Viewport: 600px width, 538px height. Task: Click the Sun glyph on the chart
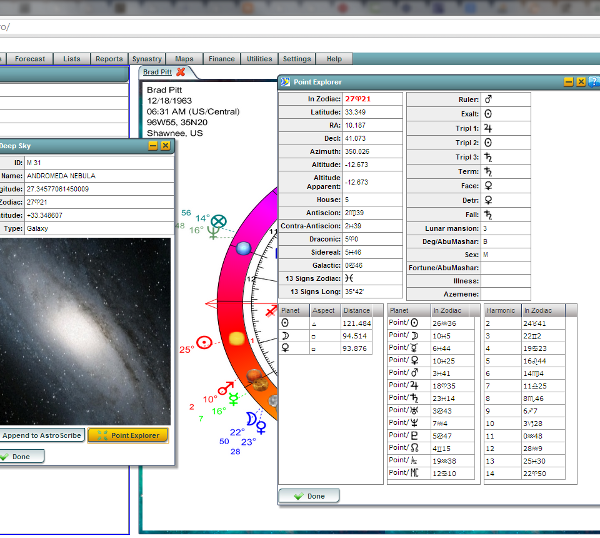[x=204, y=342]
